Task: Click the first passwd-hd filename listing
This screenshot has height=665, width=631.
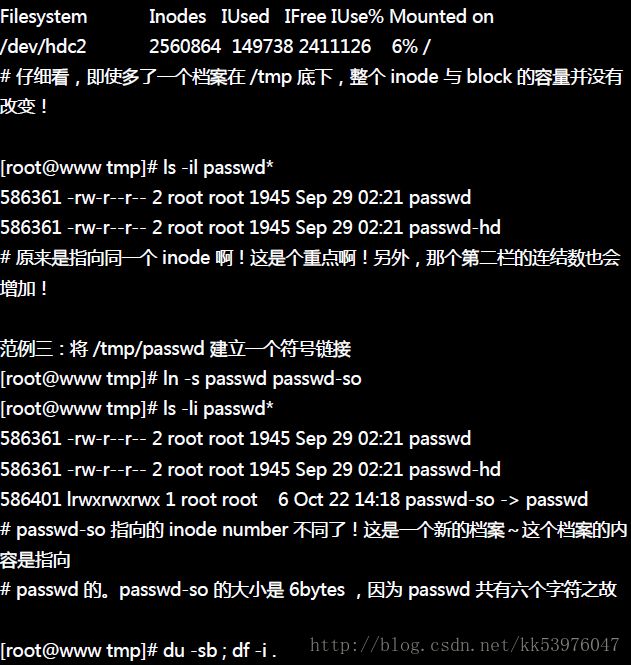Action: click(x=455, y=228)
